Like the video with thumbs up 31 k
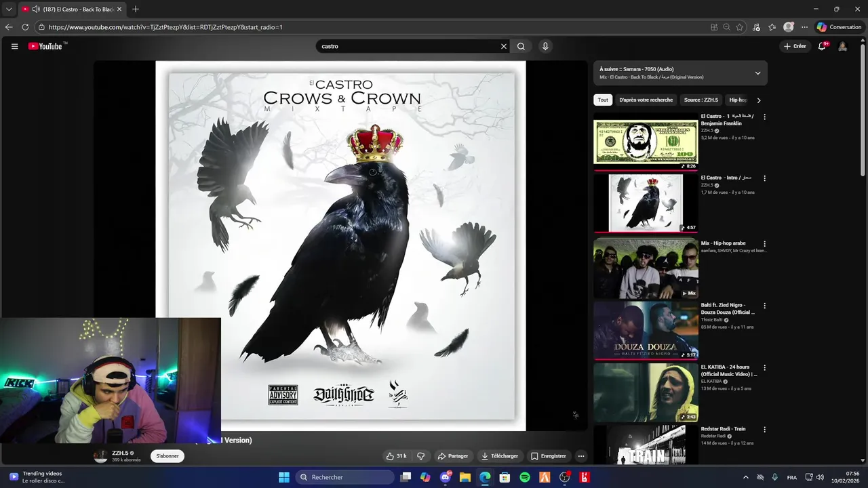Image resolution: width=868 pixels, height=488 pixels. click(397, 456)
